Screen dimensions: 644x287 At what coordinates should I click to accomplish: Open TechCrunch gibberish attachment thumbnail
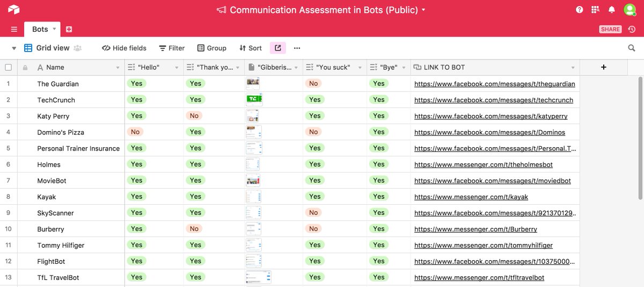point(254,99)
